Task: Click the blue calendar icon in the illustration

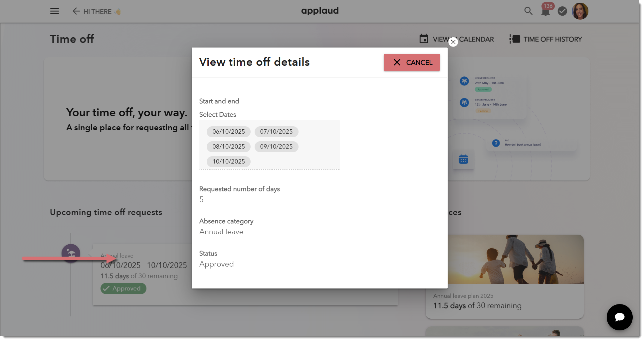Action: [x=464, y=160]
